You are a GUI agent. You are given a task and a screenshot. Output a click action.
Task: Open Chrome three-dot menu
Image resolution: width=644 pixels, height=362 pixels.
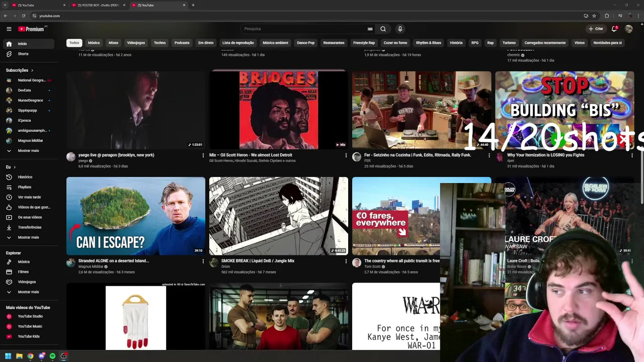pyautogui.click(x=638, y=16)
